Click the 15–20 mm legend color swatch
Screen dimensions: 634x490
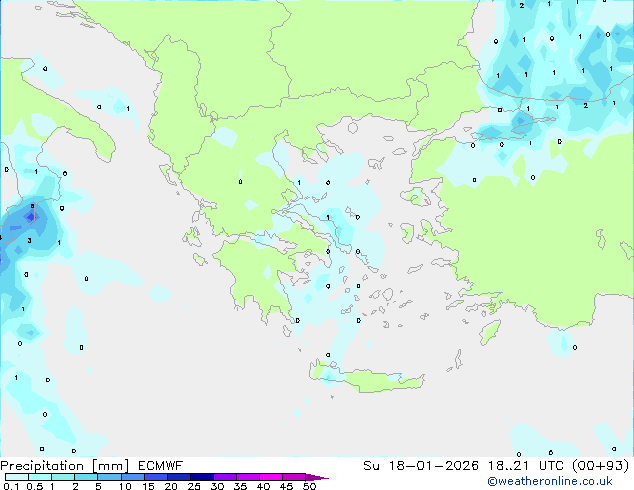(155, 477)
